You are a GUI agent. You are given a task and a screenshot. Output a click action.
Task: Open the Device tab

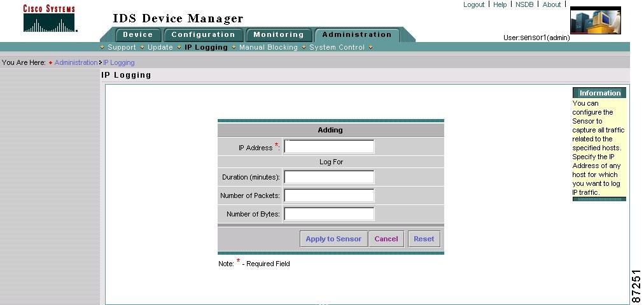click(x=137, y=35)
